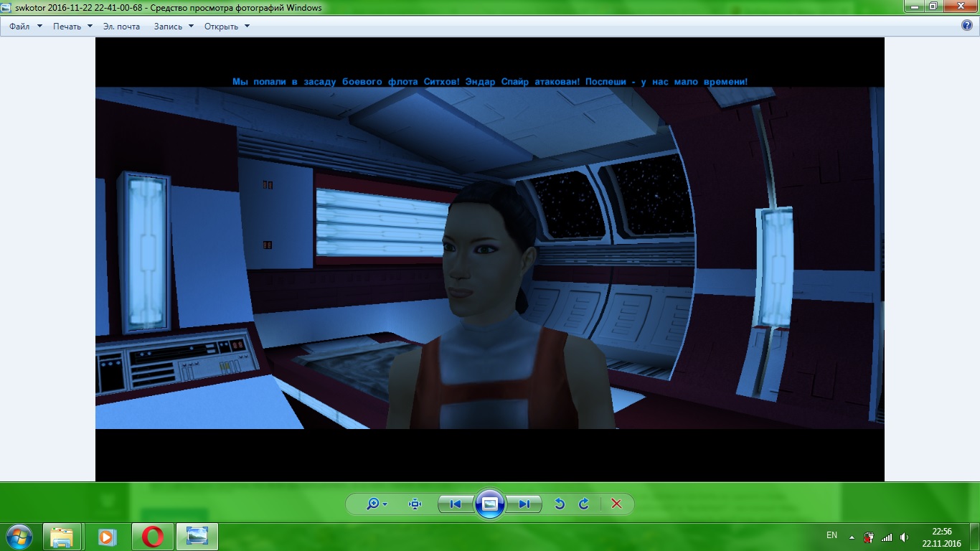The height and width of the screenshot is (551, 980).
Task: Open the Opera browser from the taskbar
Action: point(152,537)
